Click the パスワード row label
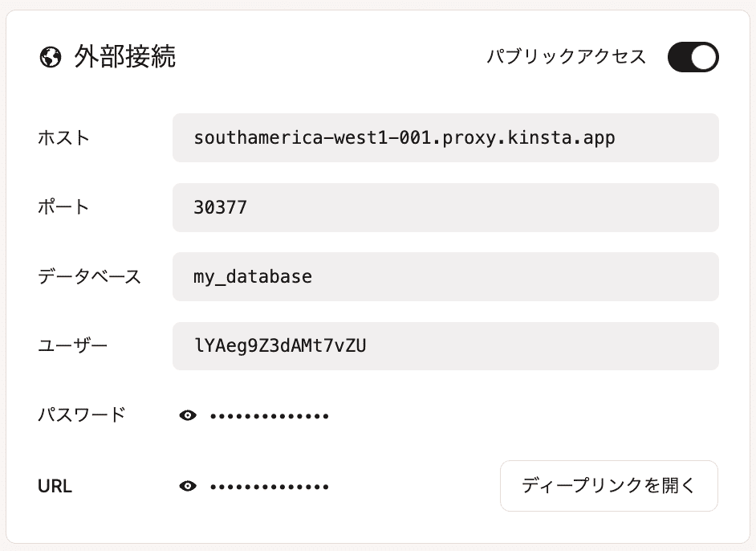This screenshot has height=551, width=756. click(81, 415)
